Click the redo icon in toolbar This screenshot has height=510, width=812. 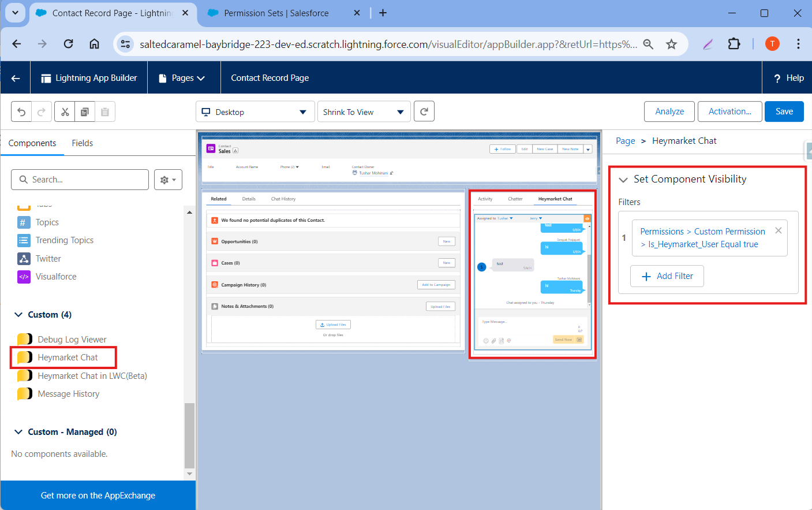coord(42,112)
